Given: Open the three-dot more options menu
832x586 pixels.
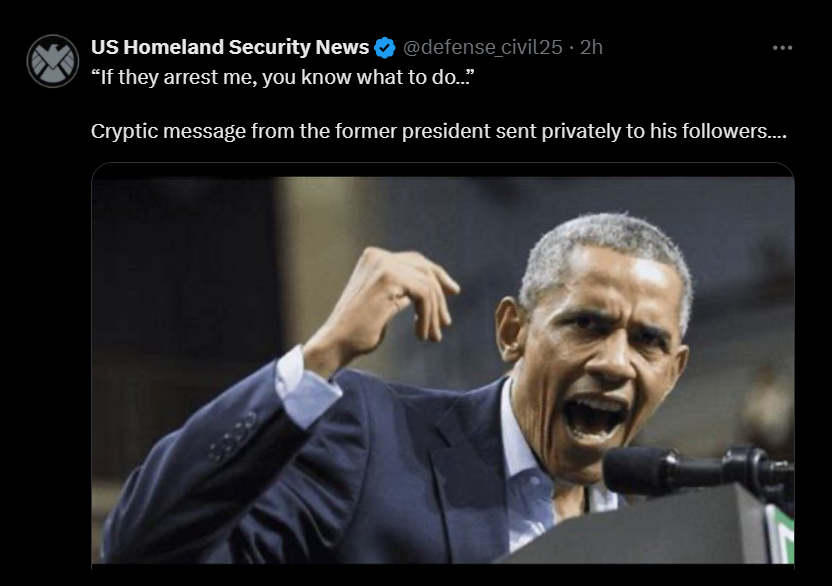Looking at the screenshot, I should 783,47.
